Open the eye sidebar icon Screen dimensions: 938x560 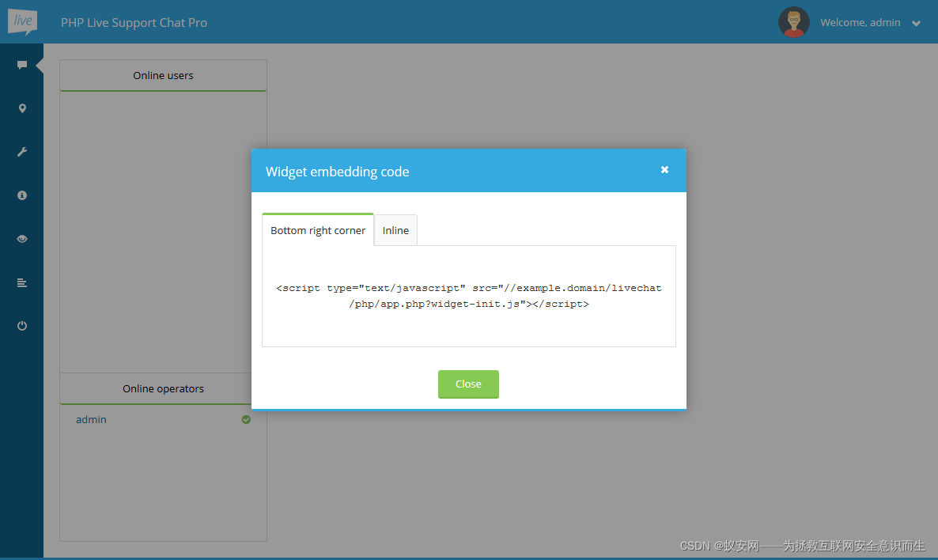22,239
